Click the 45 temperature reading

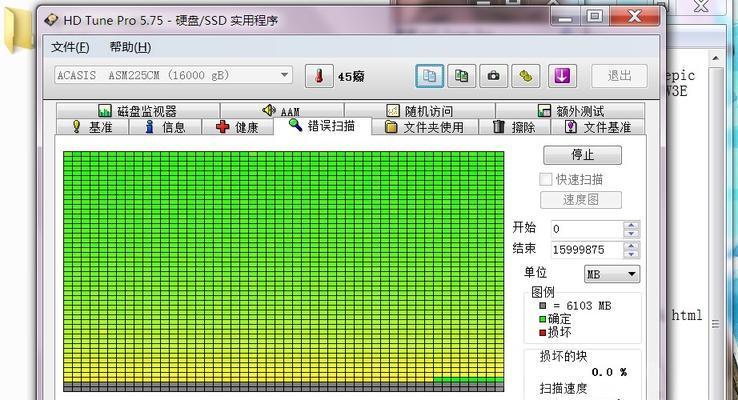tap(351, 76)
